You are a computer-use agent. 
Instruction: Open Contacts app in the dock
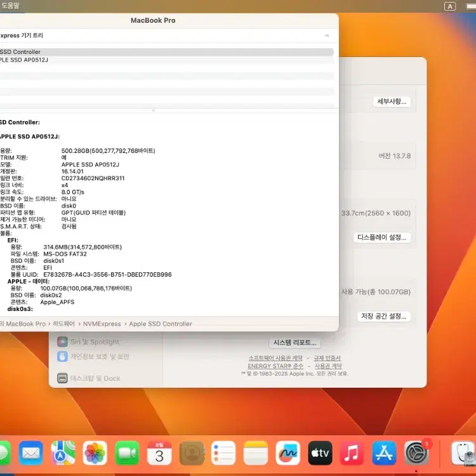(x=192, y=453)
